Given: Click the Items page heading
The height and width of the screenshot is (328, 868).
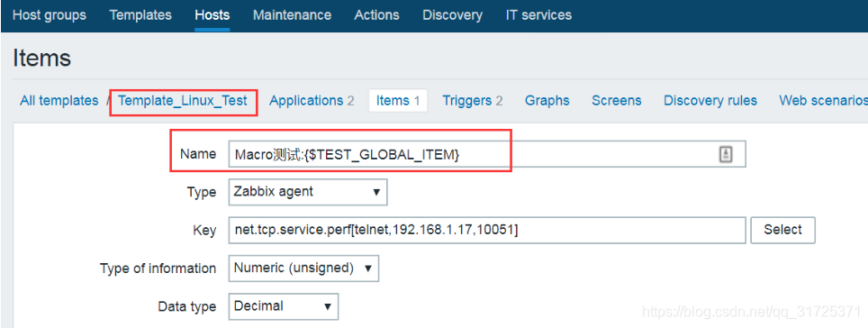Looking at the screenshot, I should click(42, 59).
